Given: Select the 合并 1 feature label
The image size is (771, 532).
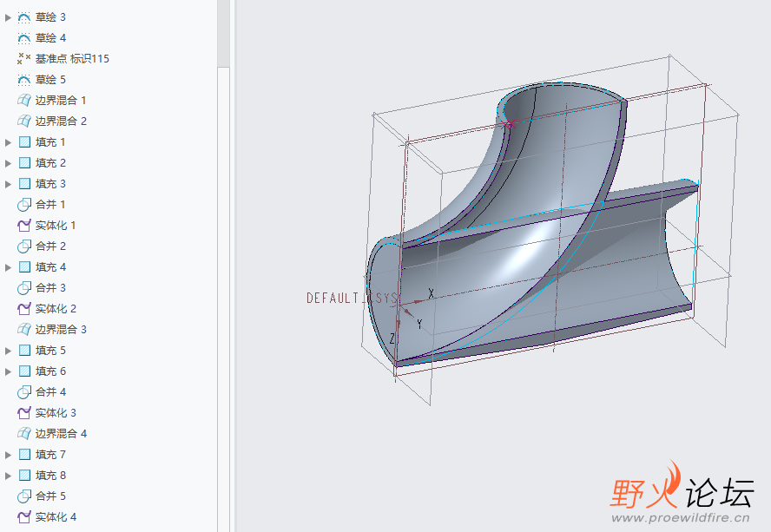Looking at the screenshot, I should (x=50, y=205).
